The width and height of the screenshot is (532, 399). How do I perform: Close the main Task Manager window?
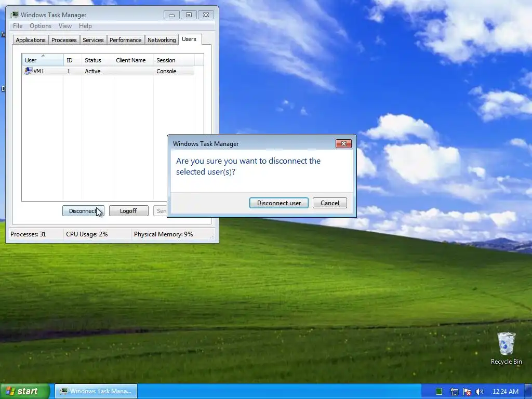coord(206,15)
